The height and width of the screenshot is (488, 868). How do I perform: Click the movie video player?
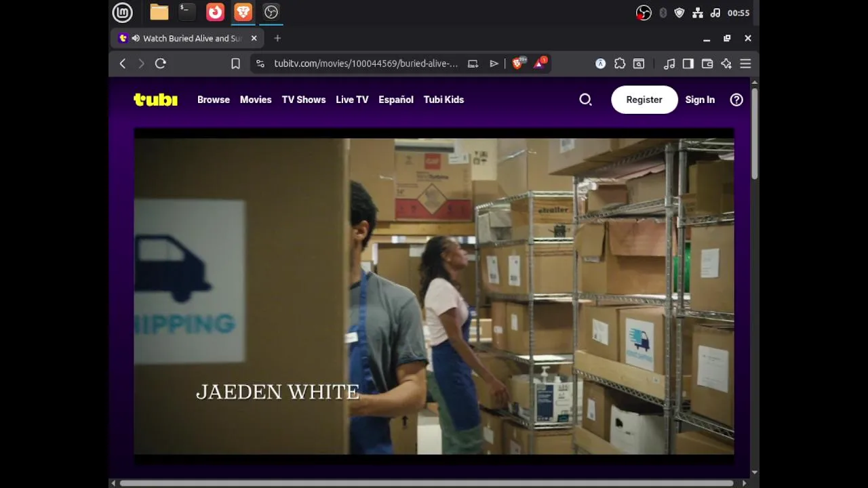tap(434, 296)
